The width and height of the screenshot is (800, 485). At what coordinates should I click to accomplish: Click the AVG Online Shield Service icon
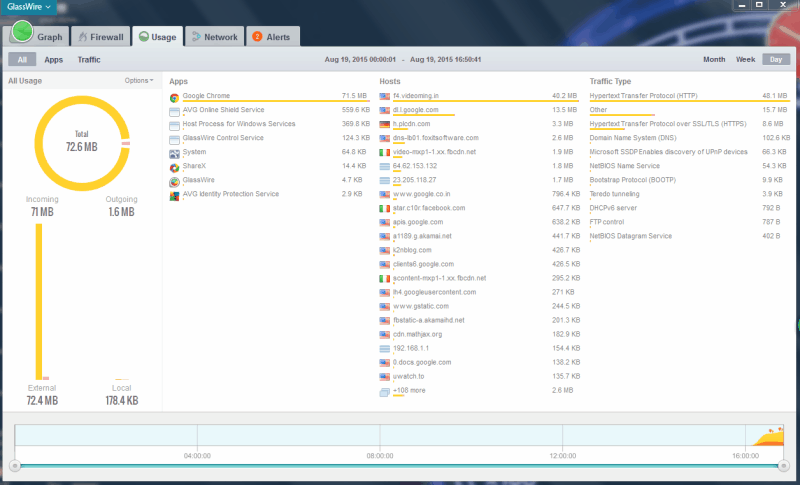tap(174, 112)
